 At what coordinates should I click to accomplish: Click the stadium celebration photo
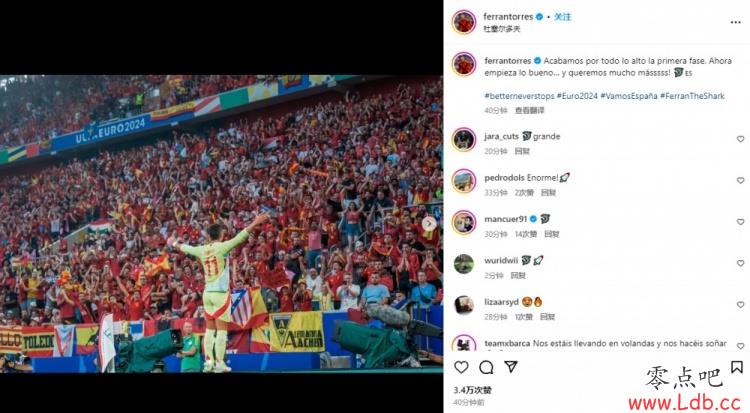(221, 223)
